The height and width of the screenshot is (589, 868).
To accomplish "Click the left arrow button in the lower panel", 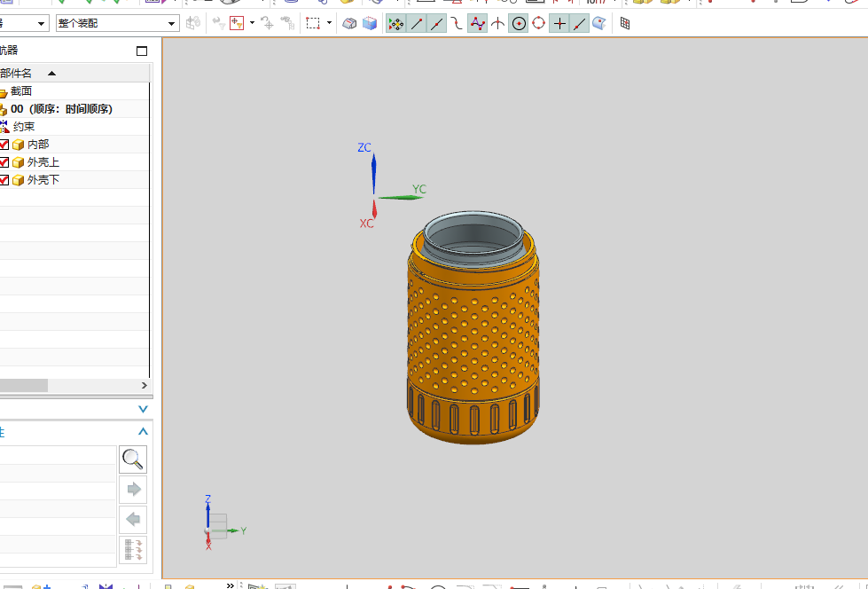I will [133, 519].
